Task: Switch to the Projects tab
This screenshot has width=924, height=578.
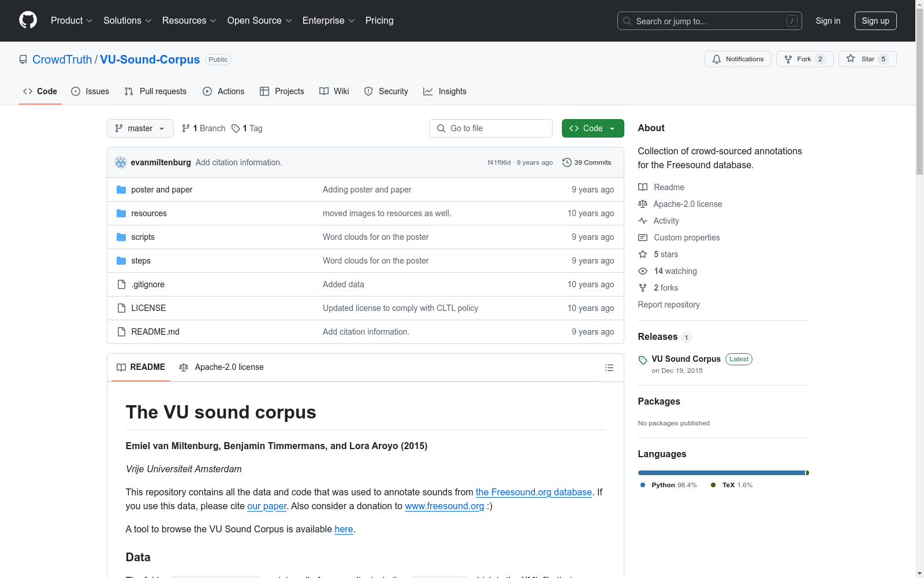Action: click(282, 91)
